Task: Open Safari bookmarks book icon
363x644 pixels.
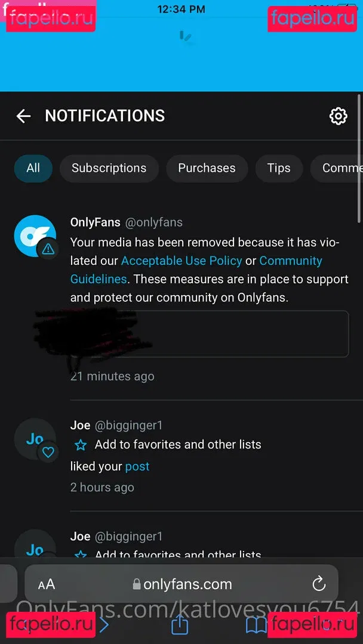Action: pyautogui.click(x=257, y=626)
